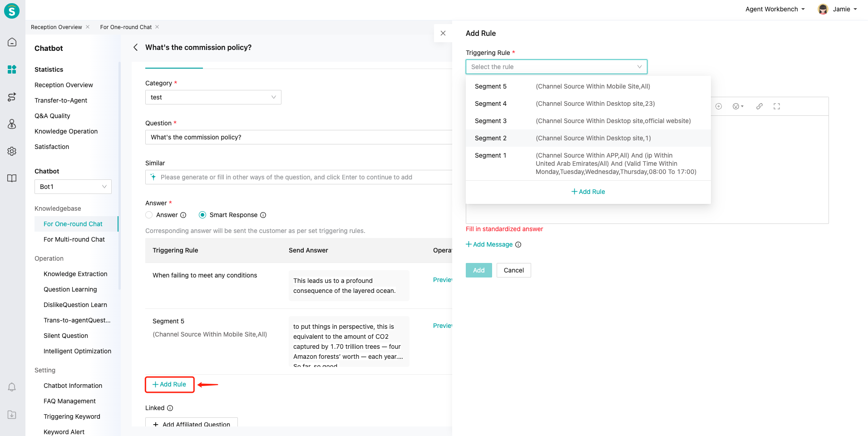868x436 pixels.
Task: Open DislikeQuestion Learn in sidebar
Action: coord(75,305)
